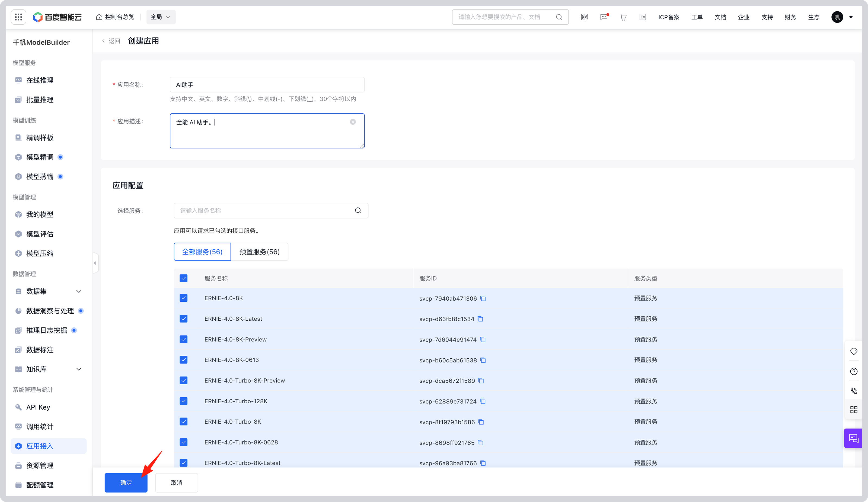Click the 确定 confirm button
Viewport: 868px width, 502px height.
click(x=126, y=483)
